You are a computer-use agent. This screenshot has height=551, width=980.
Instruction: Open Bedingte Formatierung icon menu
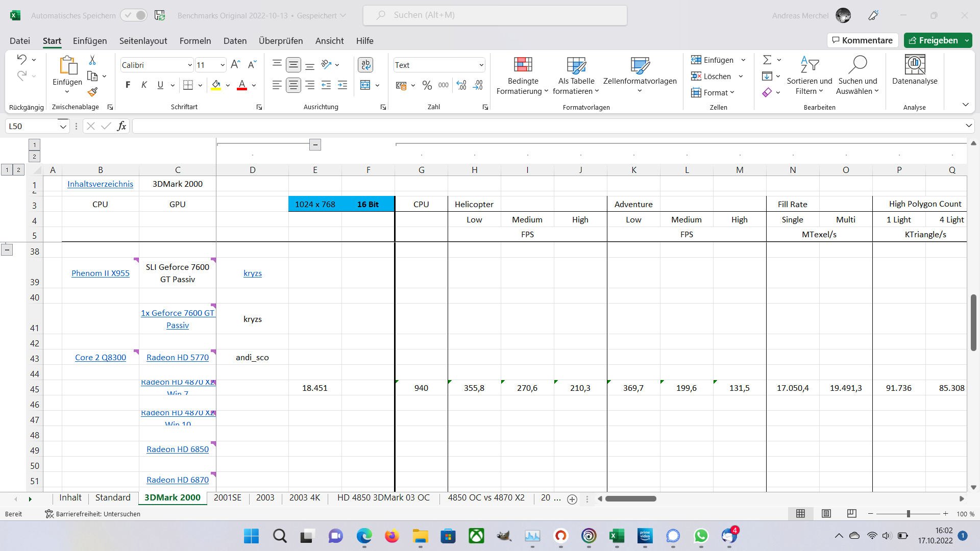pyautogui.click(x=523, y=65)
